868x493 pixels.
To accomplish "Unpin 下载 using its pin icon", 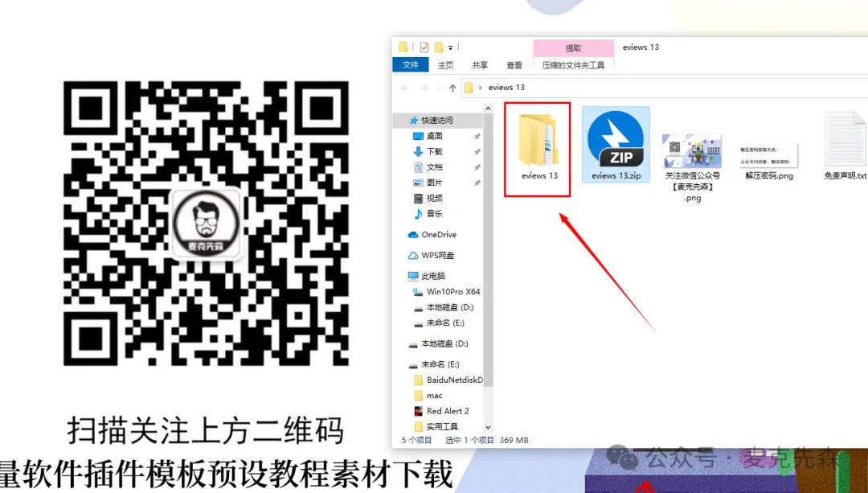I will (477, 152).
